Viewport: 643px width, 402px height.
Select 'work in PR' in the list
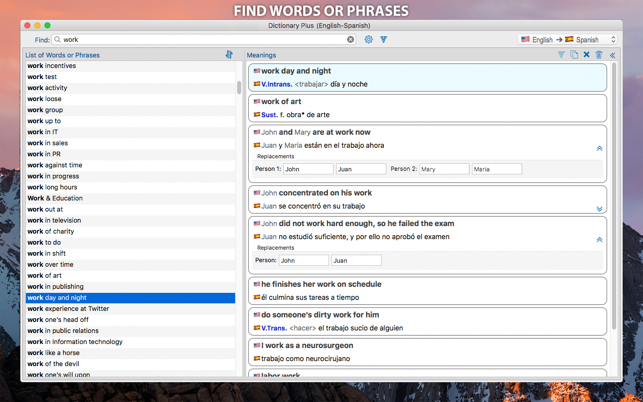(130, 154)
